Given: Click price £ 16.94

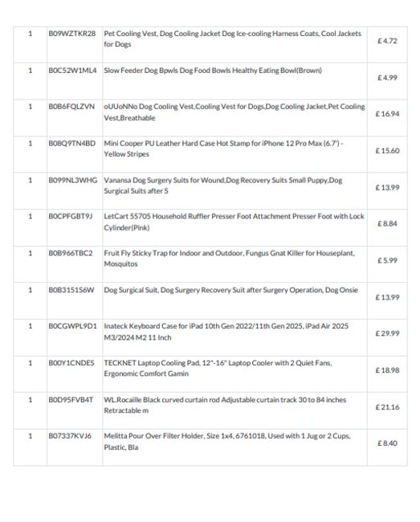Looking at the screenshot, I should (387, 114).
